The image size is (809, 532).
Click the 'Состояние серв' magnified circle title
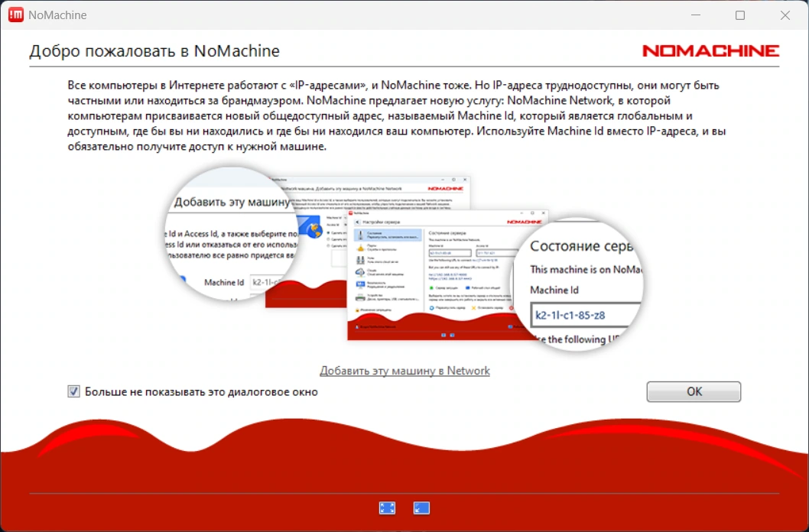(x=581, y=246)
